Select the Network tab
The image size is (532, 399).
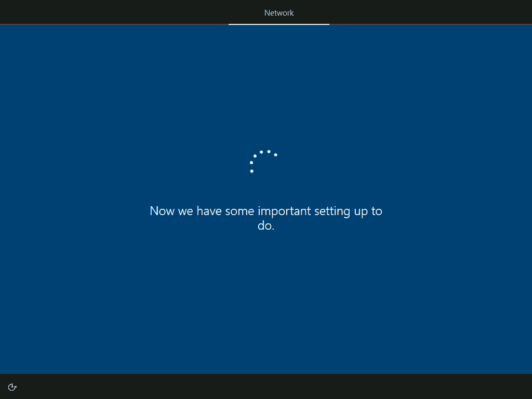point(279,12)
